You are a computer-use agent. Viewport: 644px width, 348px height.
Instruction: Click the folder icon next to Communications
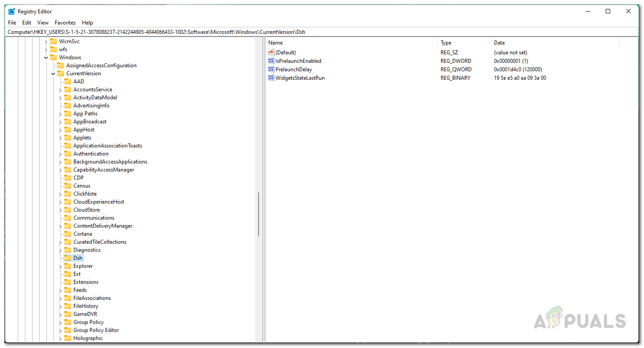(68, 218)
